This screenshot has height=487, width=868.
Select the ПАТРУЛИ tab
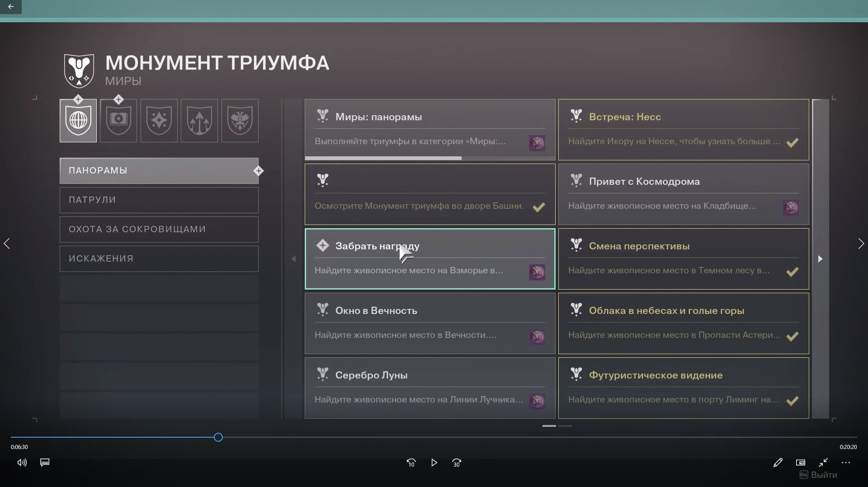[x=159, y=200]
